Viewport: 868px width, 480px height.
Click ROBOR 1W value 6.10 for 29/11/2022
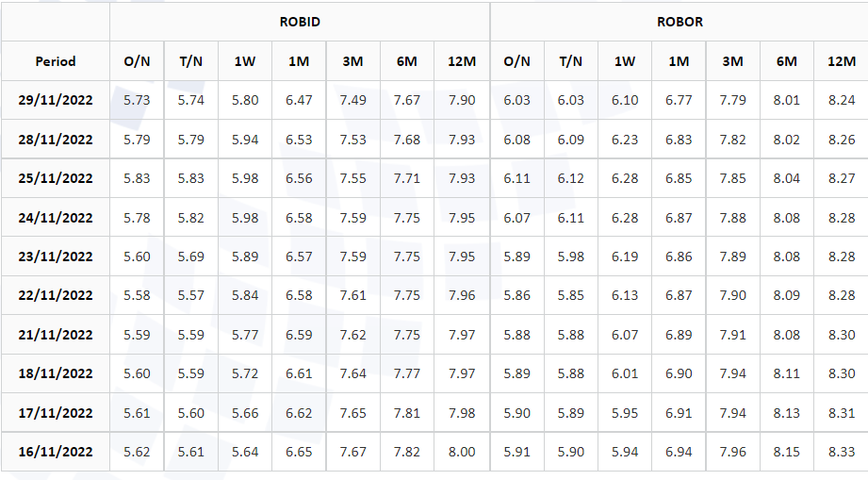(625, 100)
